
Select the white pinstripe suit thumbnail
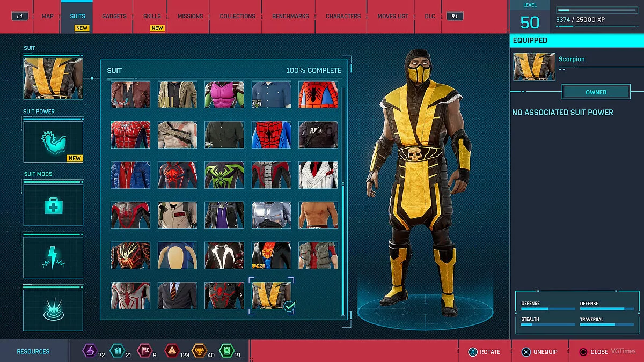[318, 175]
